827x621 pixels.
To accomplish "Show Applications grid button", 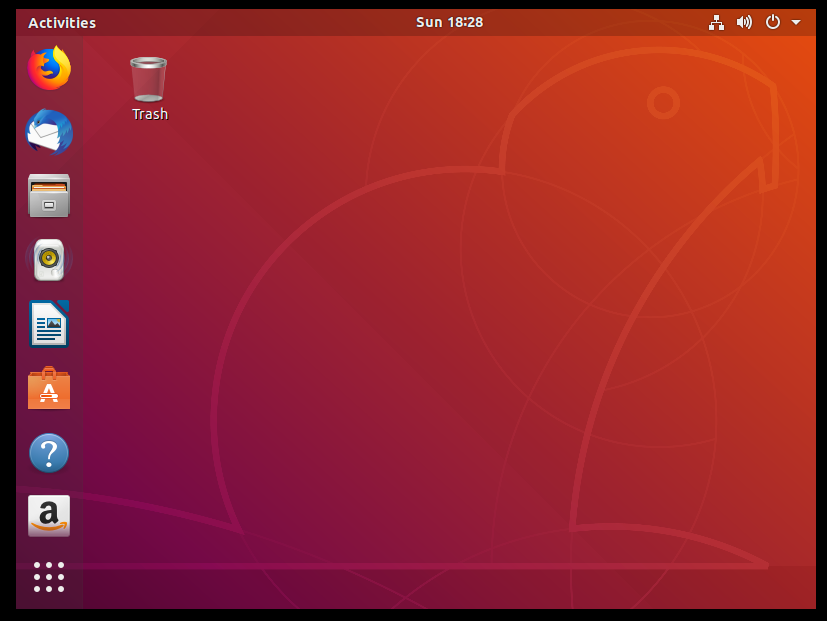I will tap(49, 577).
